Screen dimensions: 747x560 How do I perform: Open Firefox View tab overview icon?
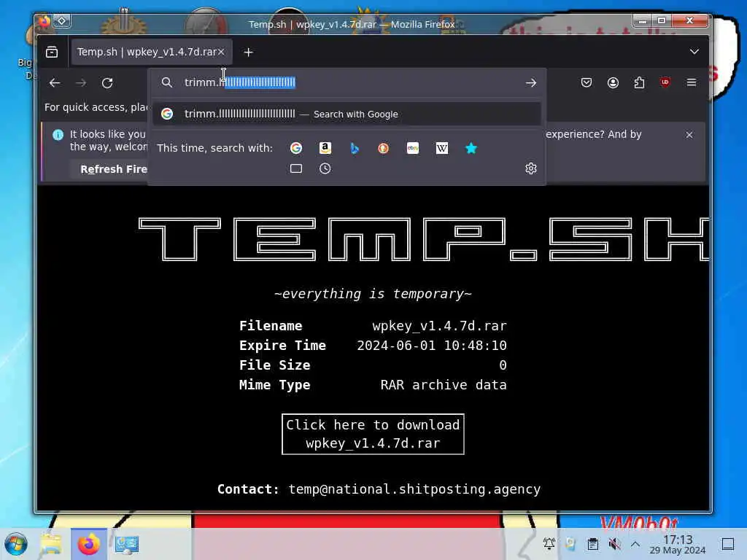point(52,52)
